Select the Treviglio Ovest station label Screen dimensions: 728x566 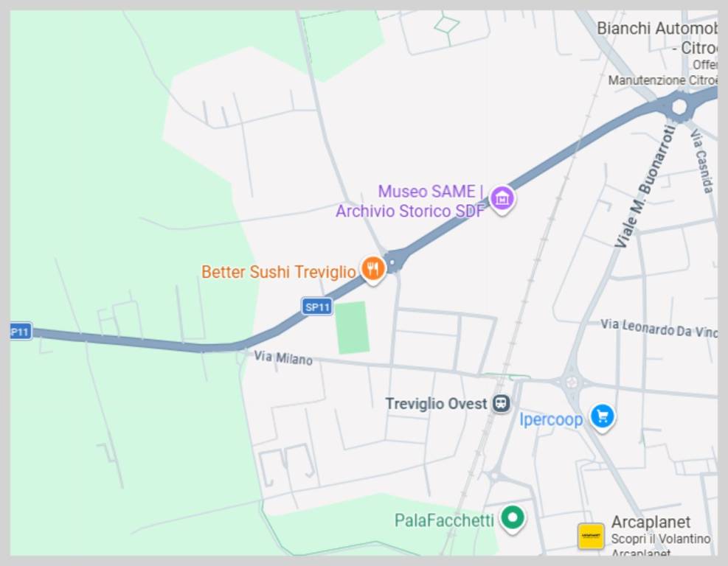(x=436, y=404)
